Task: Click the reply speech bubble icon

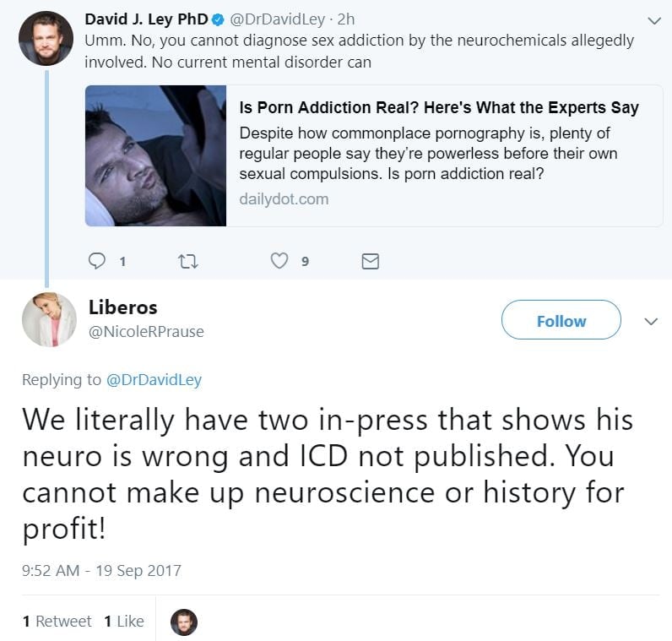Action: (96, 261)
